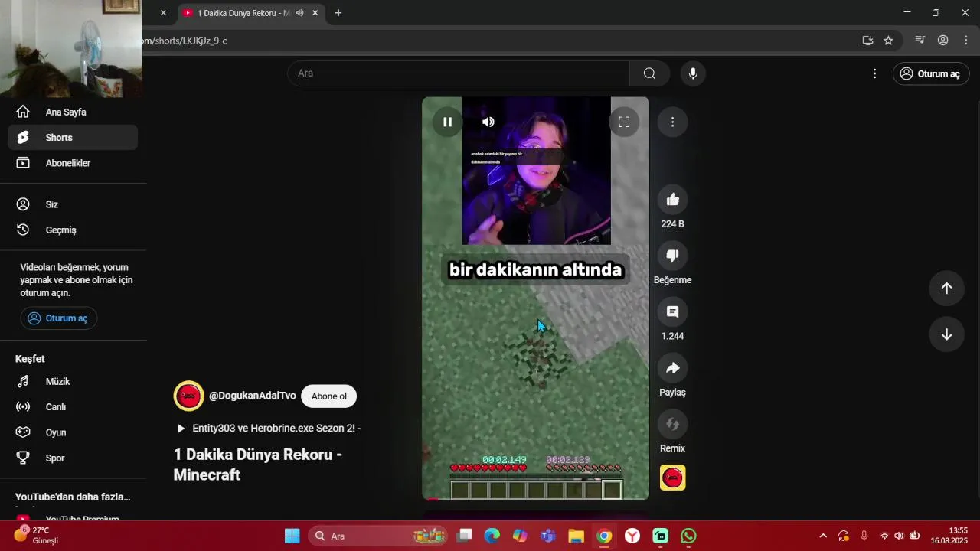Select the video title 1 Dakika Dünya Rekoru
The image size is (980, 551).
pyautogui.click(x=257, y=465)
